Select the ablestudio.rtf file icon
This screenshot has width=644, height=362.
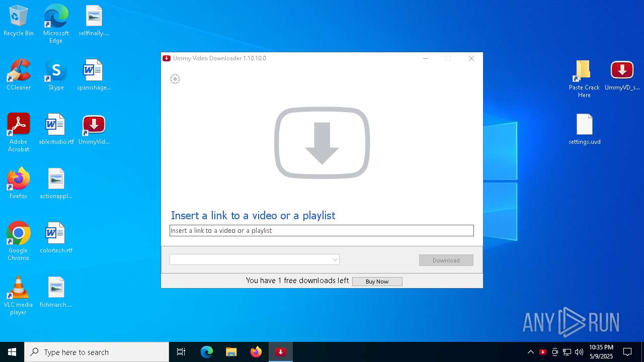[56, 130]
